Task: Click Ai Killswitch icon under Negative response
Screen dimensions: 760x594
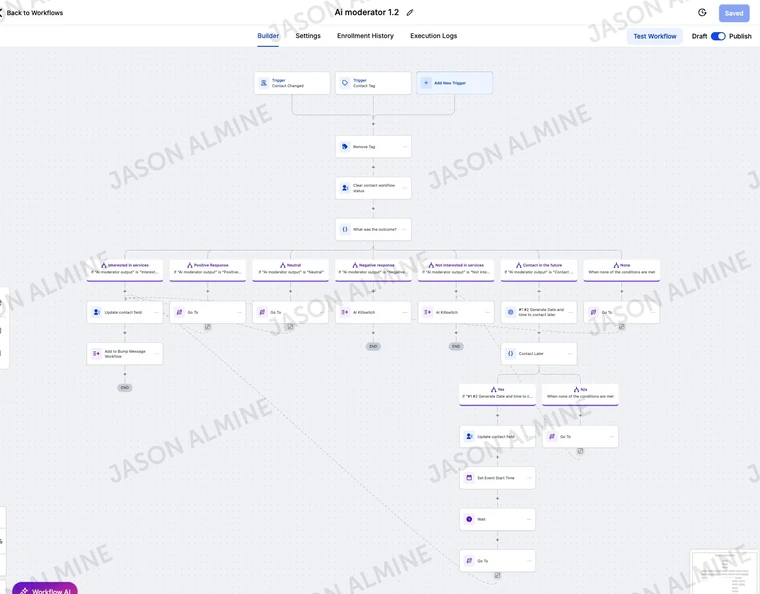Action: click(345, 312)
